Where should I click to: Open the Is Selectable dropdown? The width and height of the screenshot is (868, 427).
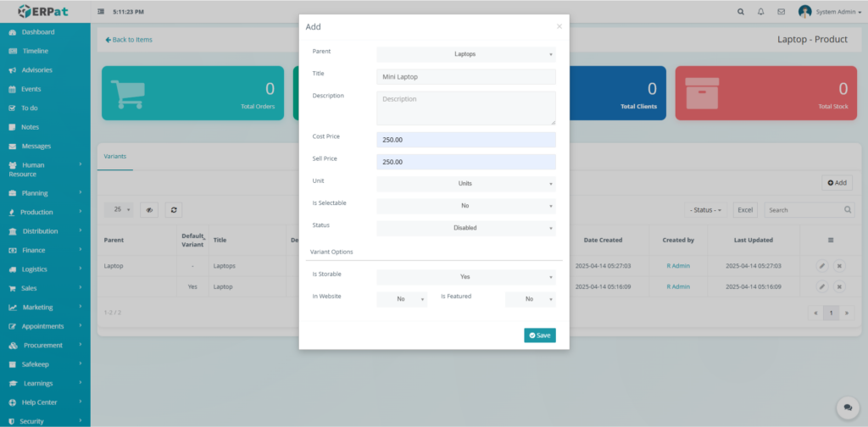pos(465,205)
